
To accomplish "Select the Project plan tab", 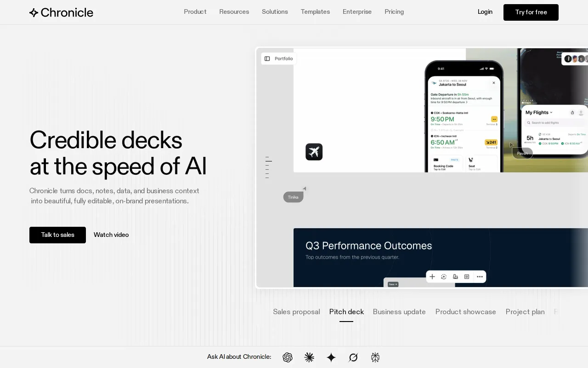I will click(525, 312).
